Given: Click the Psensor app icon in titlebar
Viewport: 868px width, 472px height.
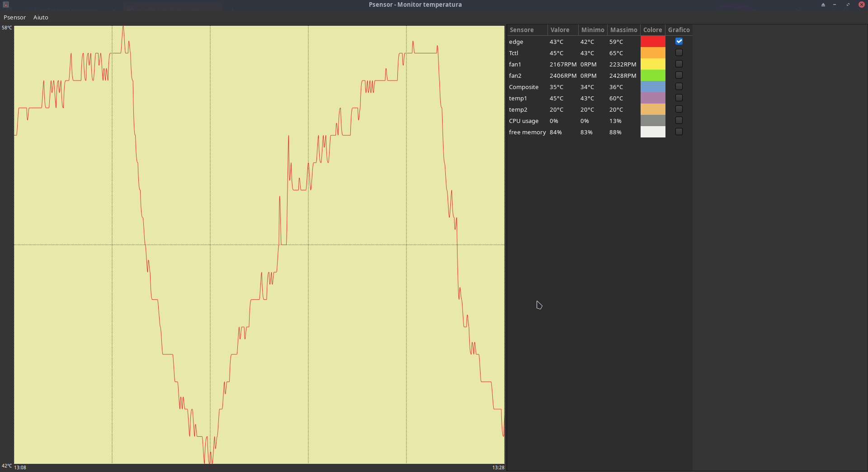Looking at the screenshot, I should coord(6,5).
